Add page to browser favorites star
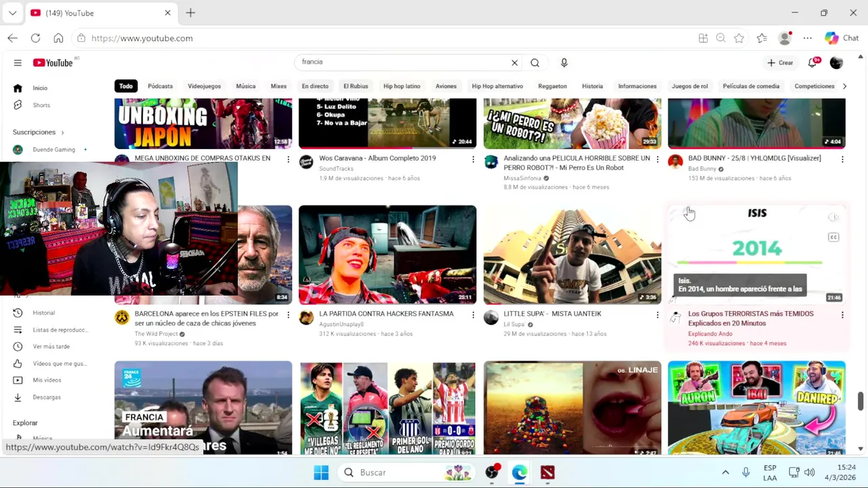Screen dimensions: 868x488 coord(739,39)
